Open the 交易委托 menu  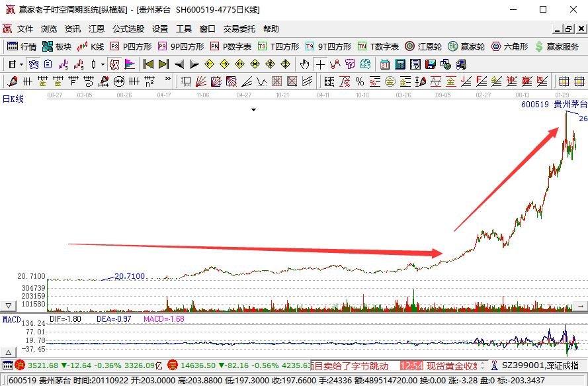pos(239,29)
